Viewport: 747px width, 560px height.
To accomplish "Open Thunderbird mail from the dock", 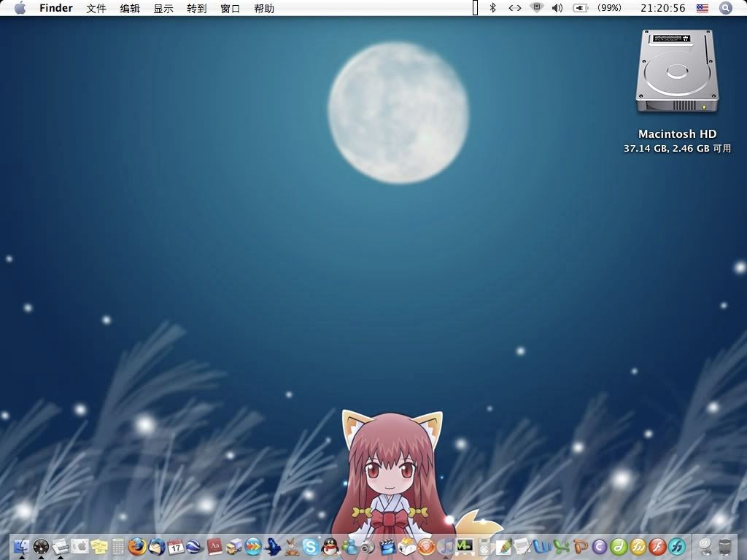I will (x=157, y=546).
